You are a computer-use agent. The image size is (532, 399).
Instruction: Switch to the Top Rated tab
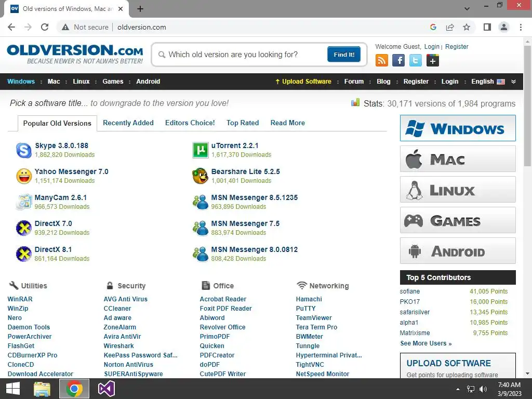coord(243,123)
